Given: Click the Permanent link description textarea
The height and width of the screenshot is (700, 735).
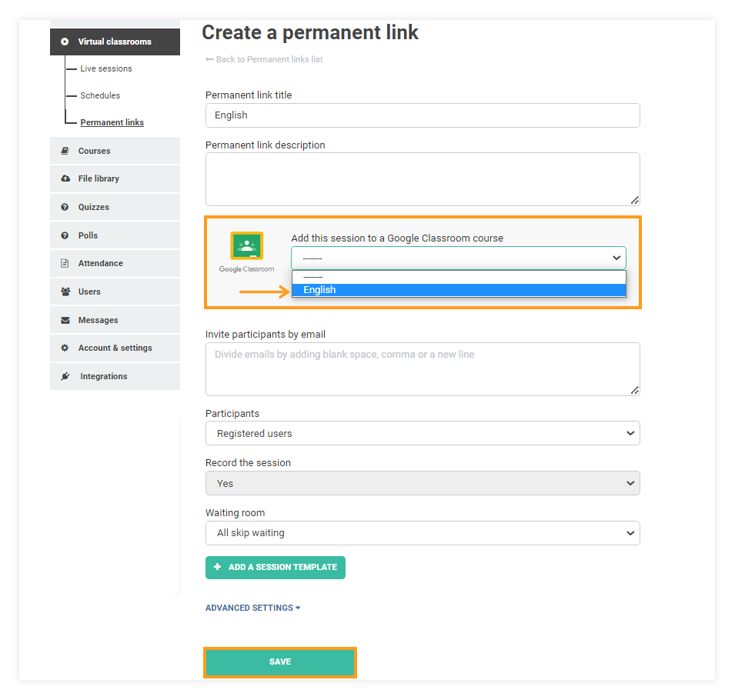Looking at the screenshot, I should coord(423,179).
